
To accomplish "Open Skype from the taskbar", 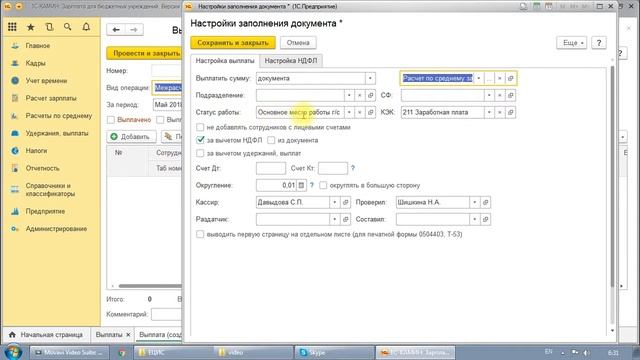I will click(333, 353).
